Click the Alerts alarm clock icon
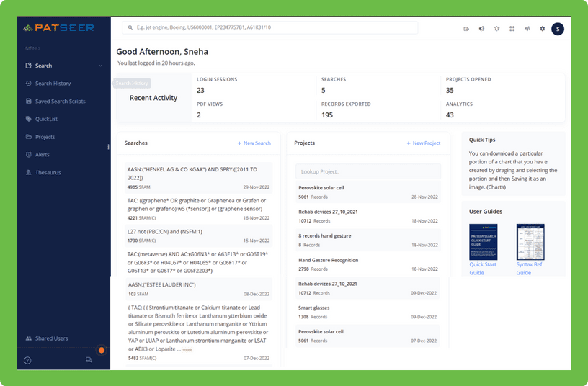This screenshot has height=386, width=588. point(29,154)
